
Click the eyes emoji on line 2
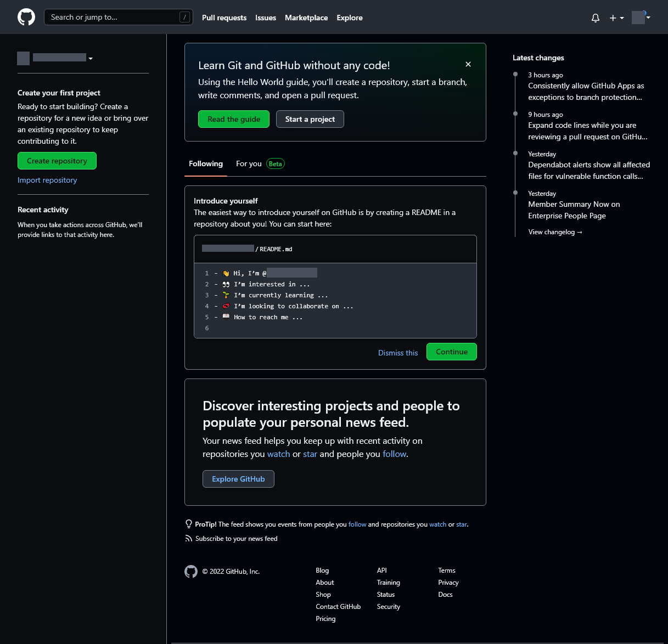click(226, 284)
